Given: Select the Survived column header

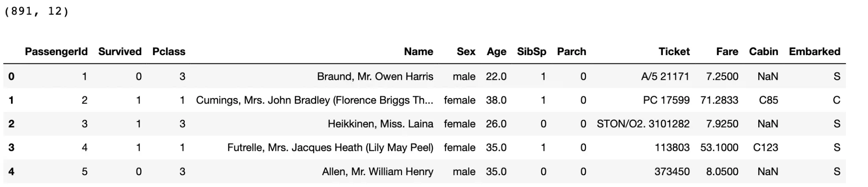Looking at the screenshot, I should tap(120, 52).
